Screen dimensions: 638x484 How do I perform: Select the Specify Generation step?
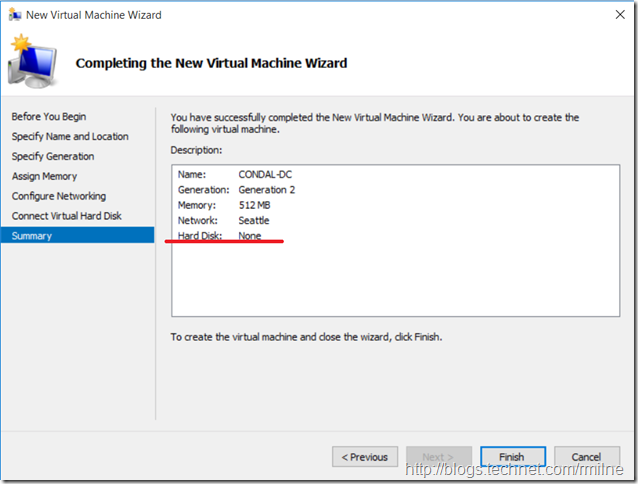(53, 156)
